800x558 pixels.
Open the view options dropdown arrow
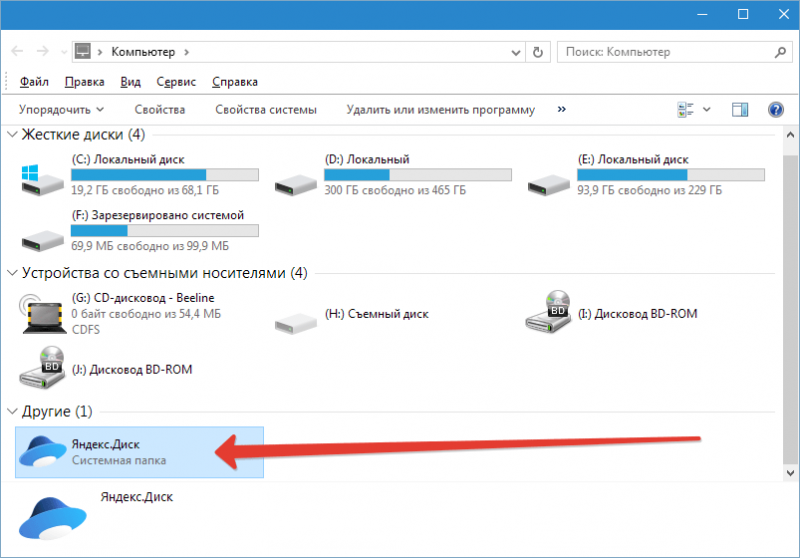pyautogui.click(x=707, y=110)
